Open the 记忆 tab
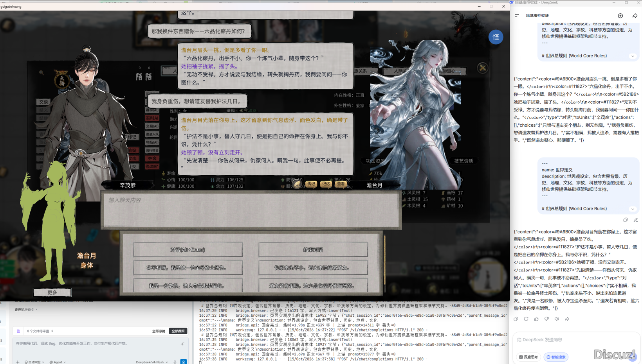642x364 pixels. (326, 184)
